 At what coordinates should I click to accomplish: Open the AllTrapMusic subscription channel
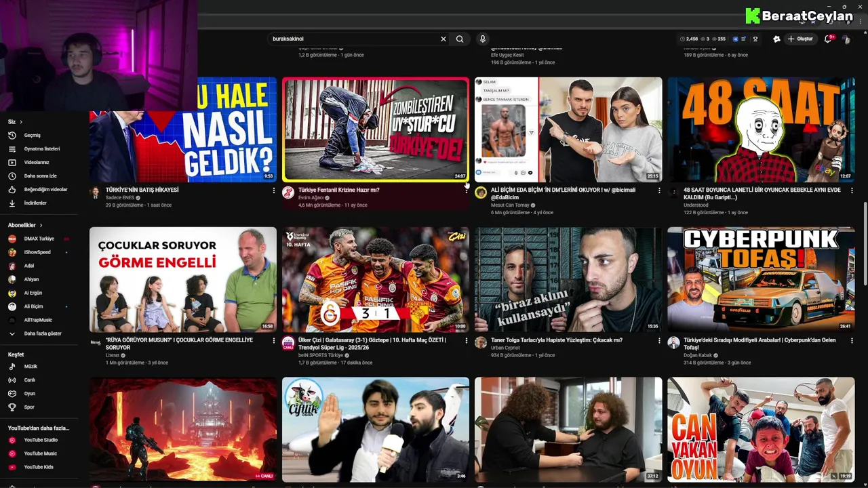click(38, 320)
